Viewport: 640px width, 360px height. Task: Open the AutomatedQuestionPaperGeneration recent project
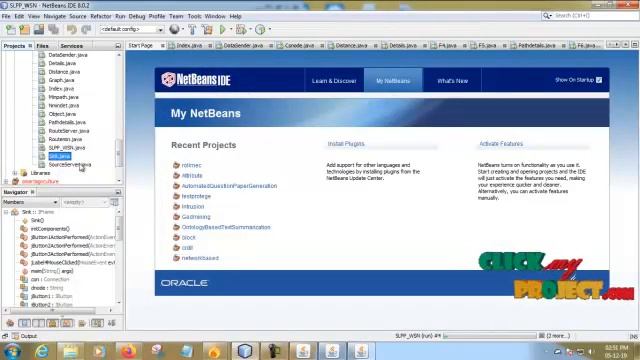(x=229, y=186)
